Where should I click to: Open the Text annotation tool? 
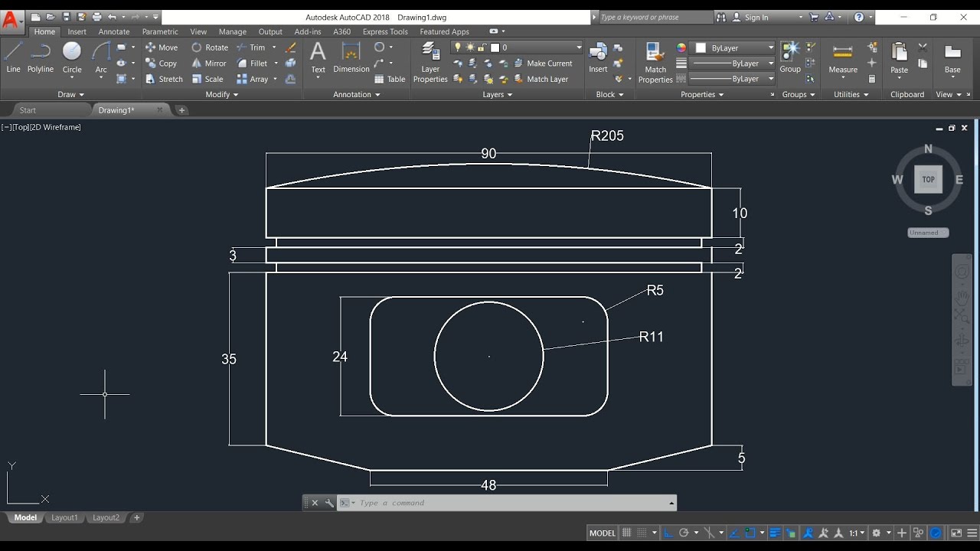[x=318, y=57]
